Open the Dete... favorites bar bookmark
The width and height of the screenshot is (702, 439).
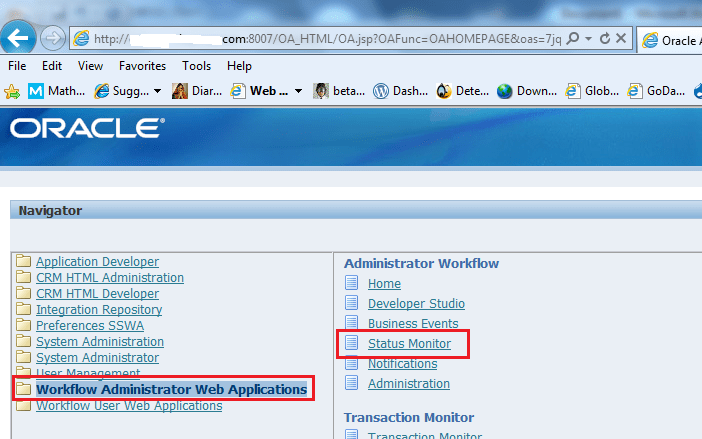click(463, 91)
